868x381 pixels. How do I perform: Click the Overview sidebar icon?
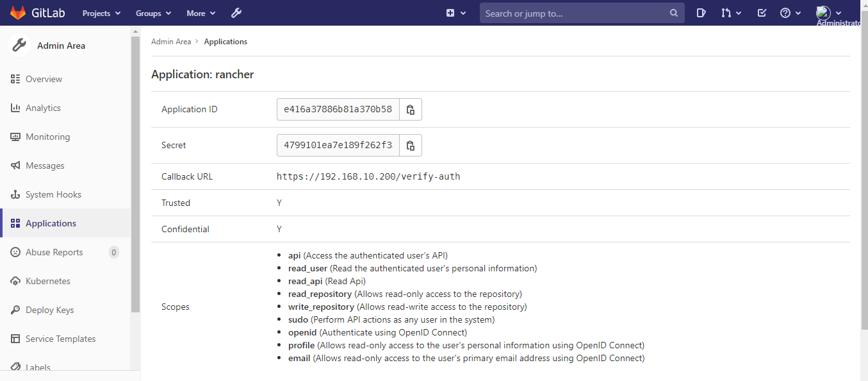(15, 79)
